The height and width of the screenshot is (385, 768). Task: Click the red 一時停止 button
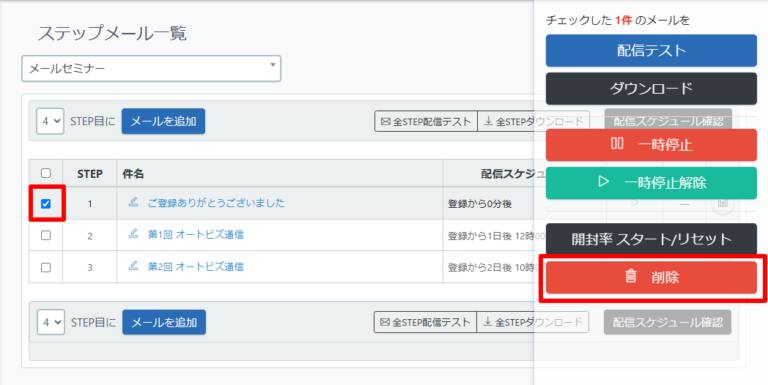pyautogui.click(x=651, y=145)
